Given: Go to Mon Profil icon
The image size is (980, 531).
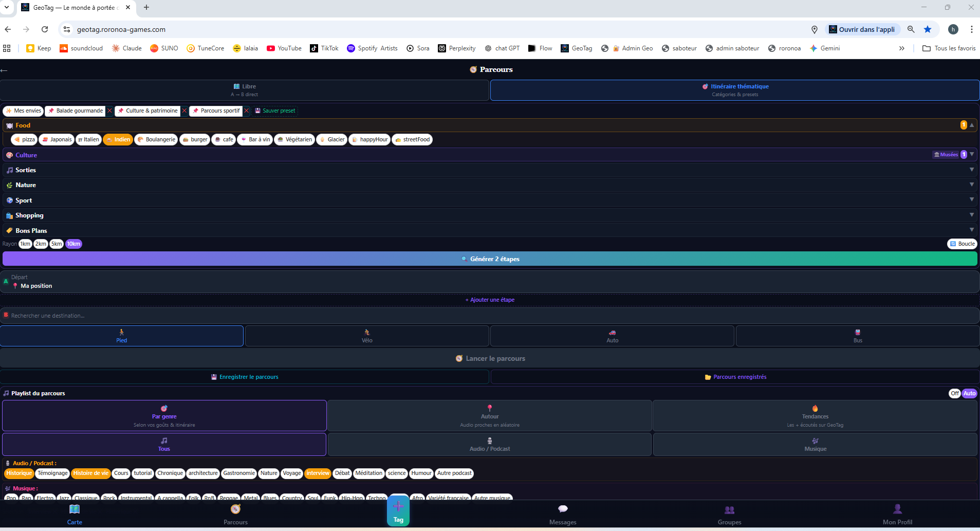Looking at the screenshot, I should 897,509.
